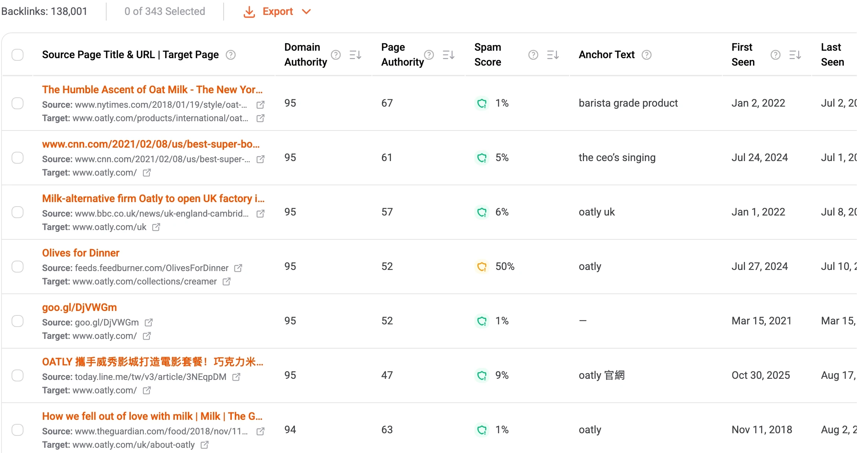
Task: Open 'The Humble Ascent of Oat Milk' title link
Action: [152, 89]
